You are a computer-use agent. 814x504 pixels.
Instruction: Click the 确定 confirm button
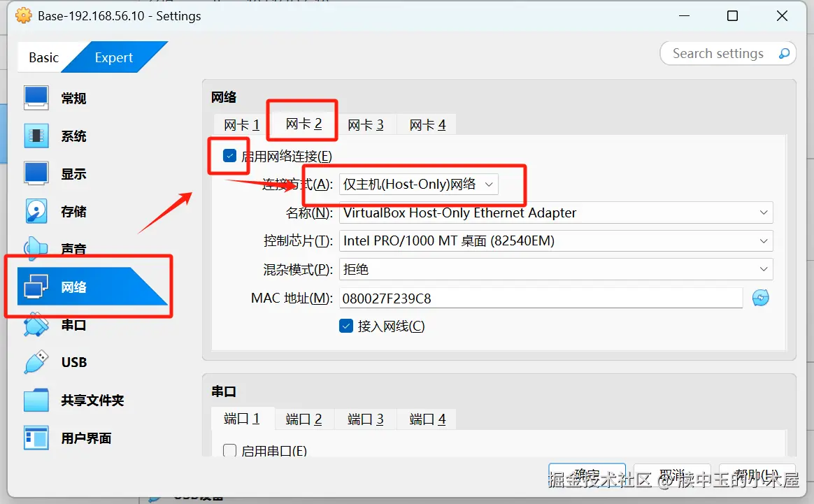click(587, 474)
